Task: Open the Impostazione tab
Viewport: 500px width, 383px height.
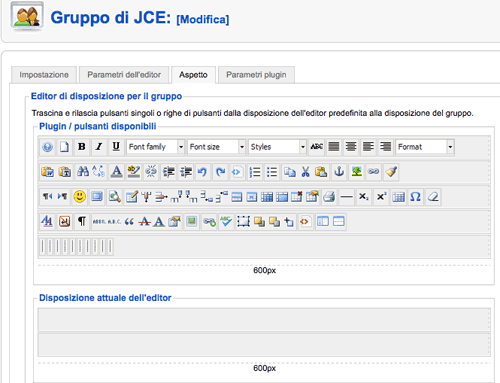Action: click(x=44, y=75)
